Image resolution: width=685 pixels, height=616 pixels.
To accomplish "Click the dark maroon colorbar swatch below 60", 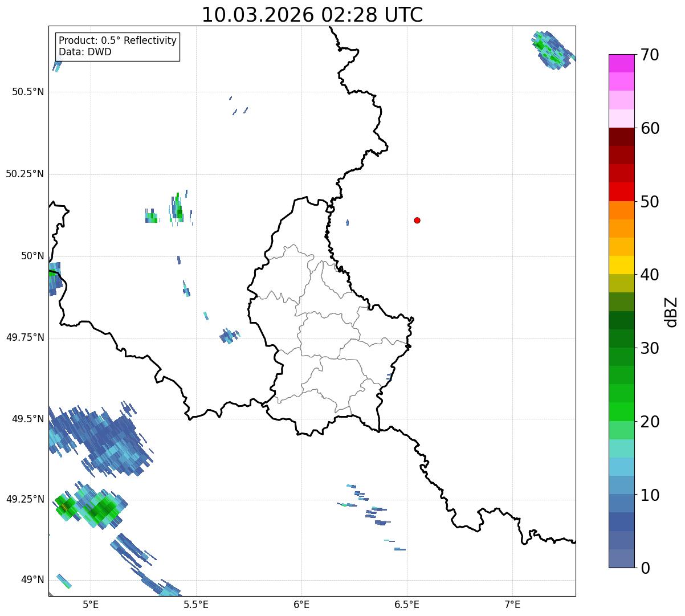I will pos(622,137).
